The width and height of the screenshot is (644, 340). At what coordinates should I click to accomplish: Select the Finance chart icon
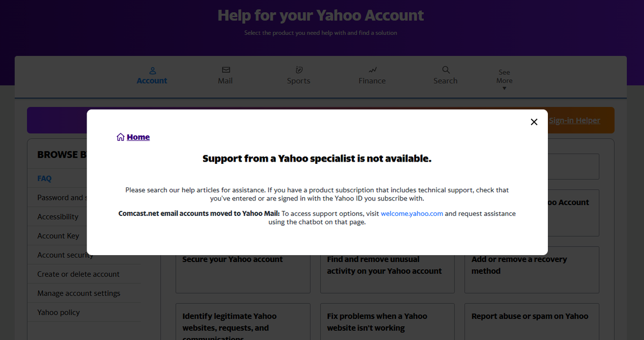(373, 70)
